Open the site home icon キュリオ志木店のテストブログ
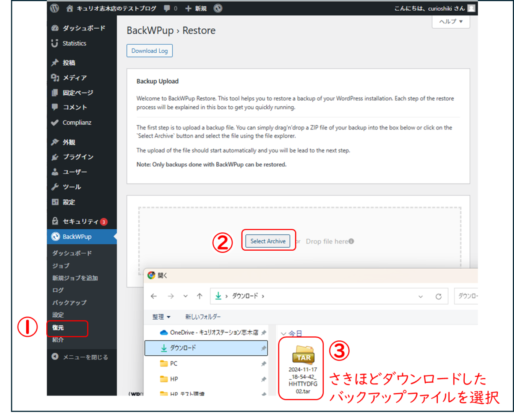The width and height of the screenshot is (514, 420). tap(70, 8)
